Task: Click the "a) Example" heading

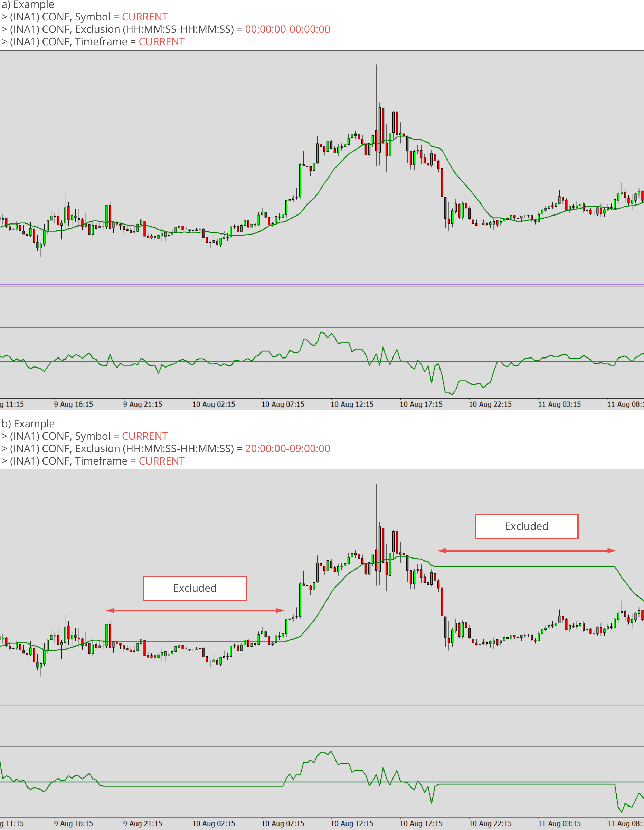Action: (28, 4)
